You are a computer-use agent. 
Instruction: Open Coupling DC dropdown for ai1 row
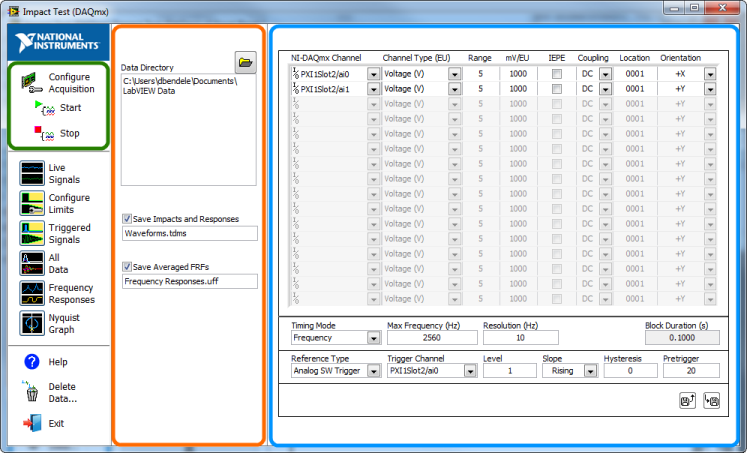coord(606,89)
